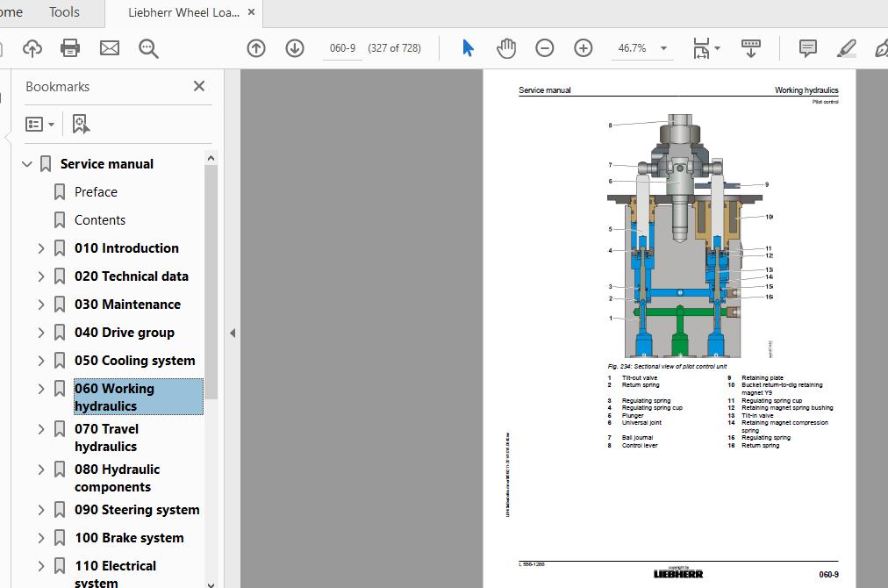This screenshot has width=888, height=588.
Task: Click the Add bookmark icon in Bookmarks panel
Action: 80,124
